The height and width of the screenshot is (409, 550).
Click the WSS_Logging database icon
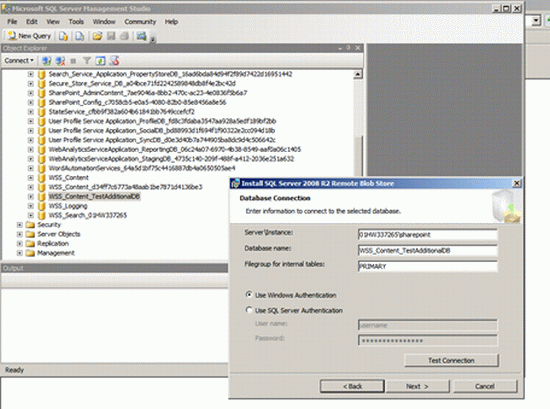[41, 206]
